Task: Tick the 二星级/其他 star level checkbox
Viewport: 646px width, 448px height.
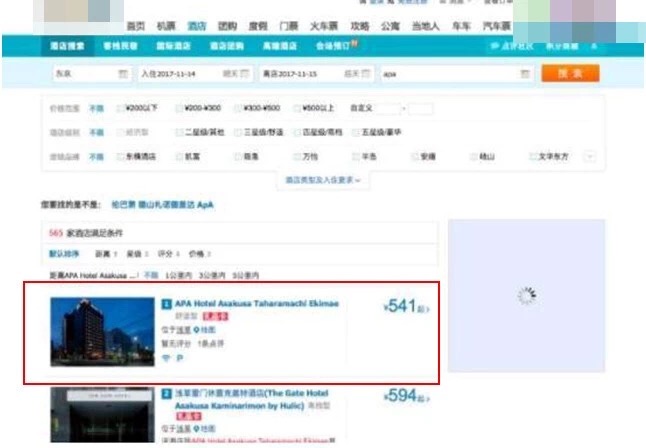Action: [179, 132]
